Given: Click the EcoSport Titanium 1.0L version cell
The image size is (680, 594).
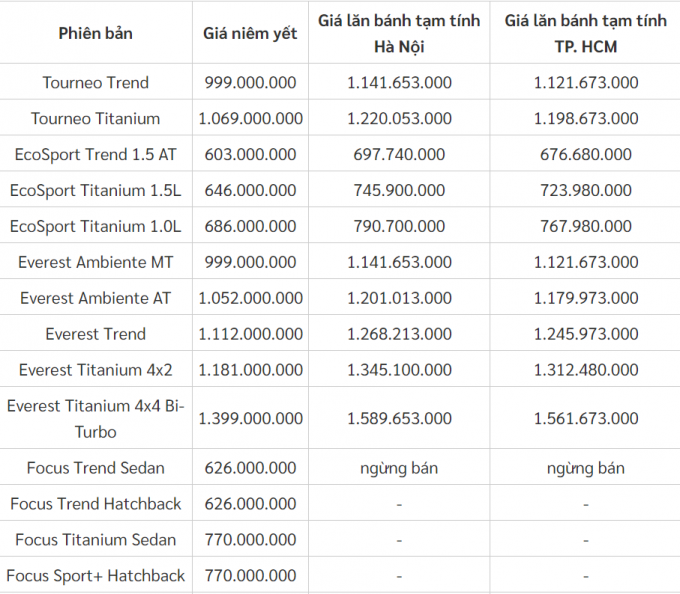Looking at the screenshot, I should (95, 226).
